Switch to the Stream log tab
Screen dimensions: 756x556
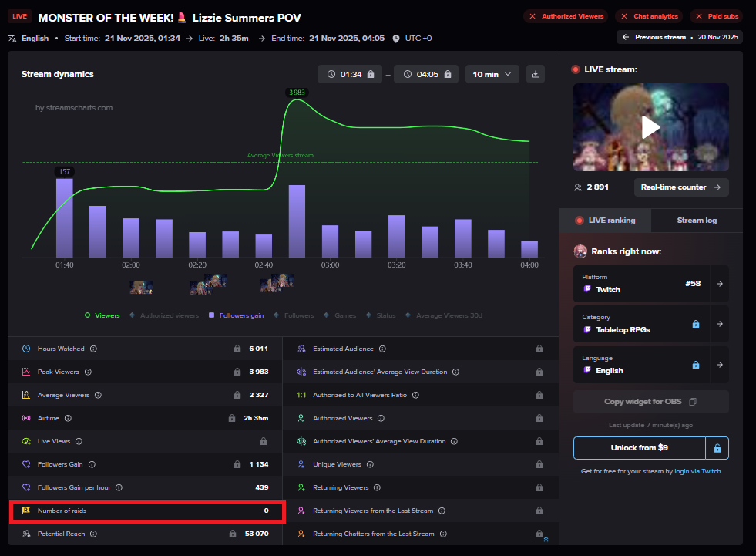click(697, 221)
